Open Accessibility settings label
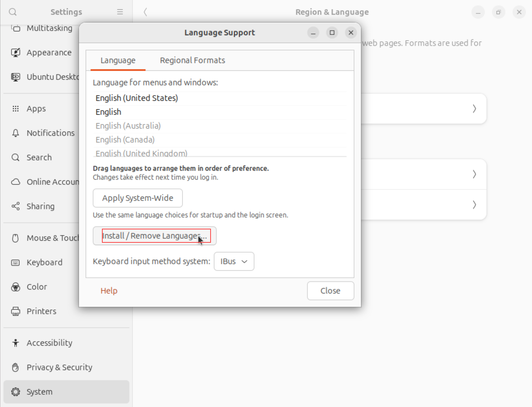This screenshot has width=532, height=407. (x=49, y=343)
